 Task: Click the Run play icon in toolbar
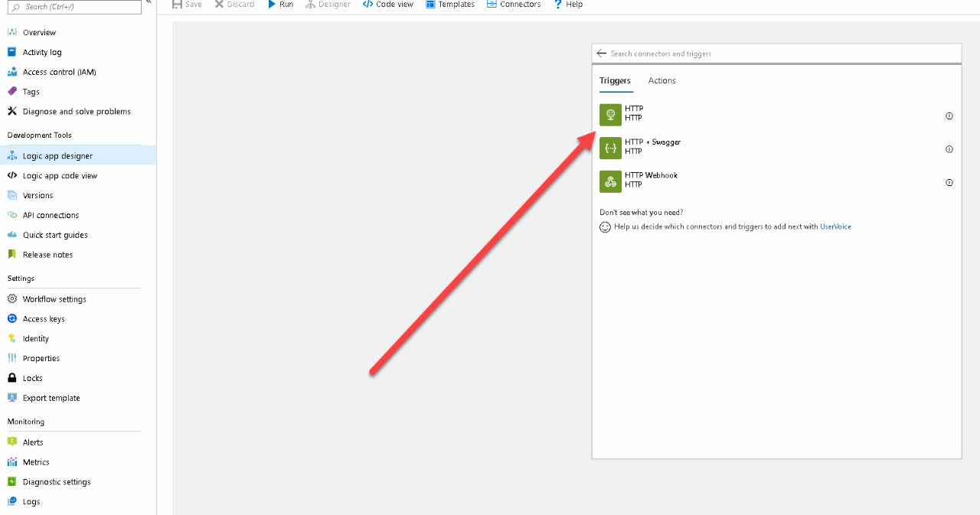coord(272,5)
